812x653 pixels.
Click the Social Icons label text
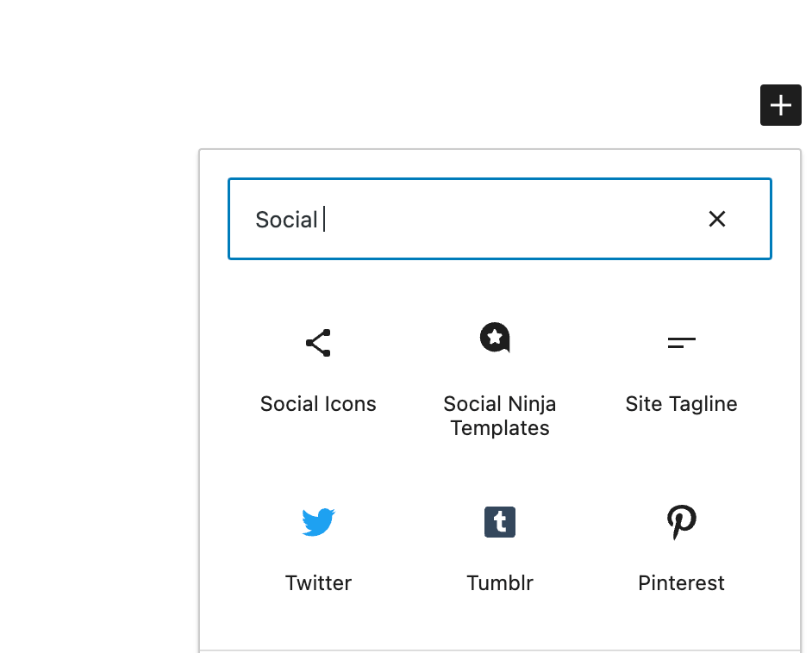click(x=318, y=403)
